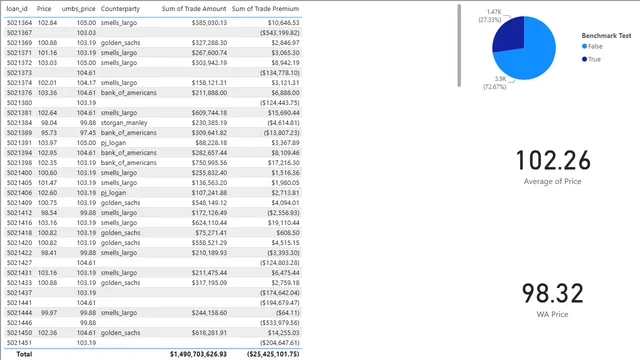The image size is (640, 360).
Task: Select loan_id 5021376 cell
Action: pyautogui.click(x=19, y=93)
